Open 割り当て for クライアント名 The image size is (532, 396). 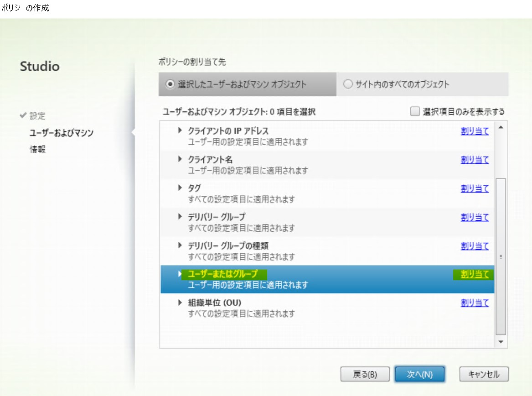[474, 160]
